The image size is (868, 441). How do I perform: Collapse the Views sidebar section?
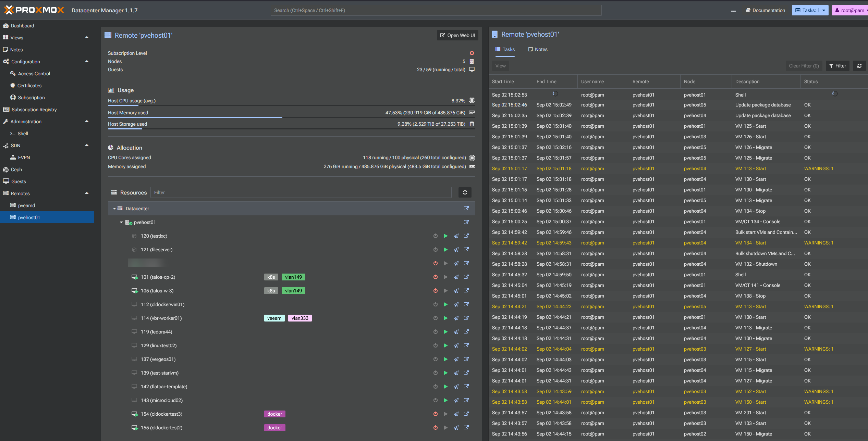click(87, 38)
